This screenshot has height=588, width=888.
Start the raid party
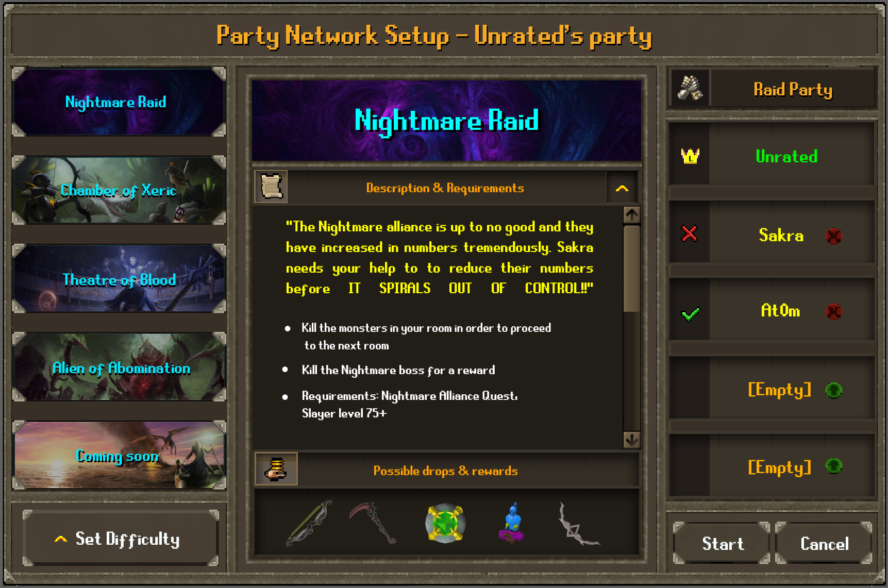722,543
